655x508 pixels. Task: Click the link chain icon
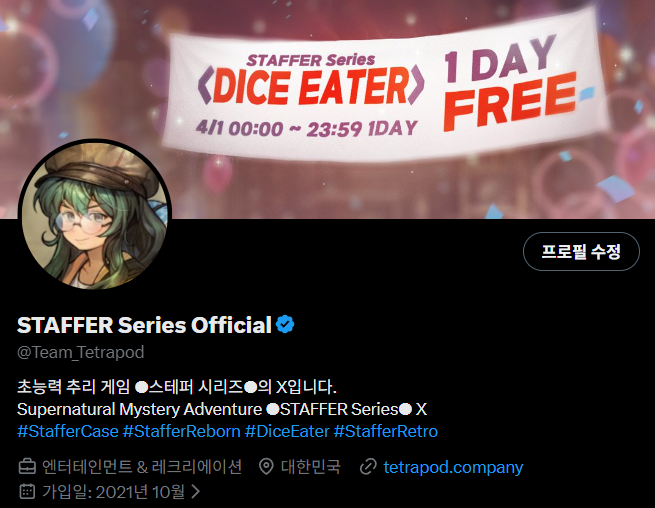tap(368, 467)
